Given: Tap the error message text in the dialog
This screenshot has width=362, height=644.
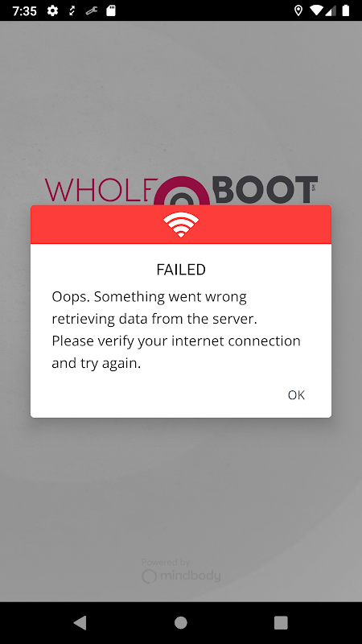Looking at the screenshot, I should (176, 330).
